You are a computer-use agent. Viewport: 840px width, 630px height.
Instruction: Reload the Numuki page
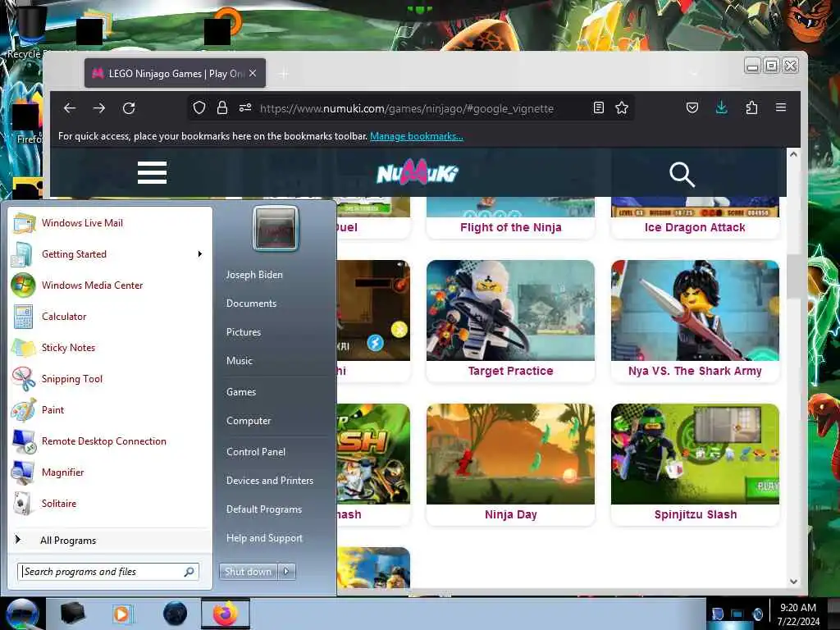129,108
